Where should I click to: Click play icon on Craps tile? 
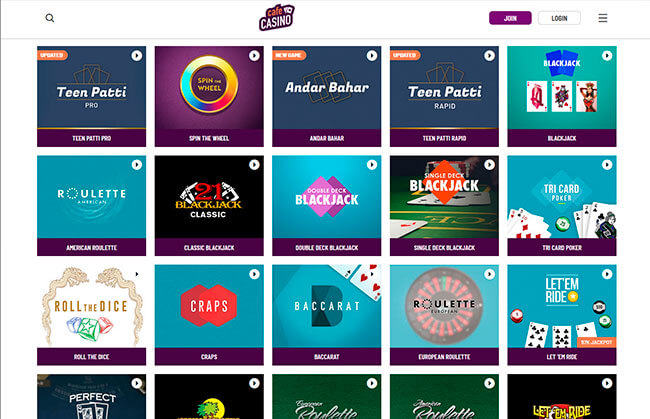pos(254,274)
